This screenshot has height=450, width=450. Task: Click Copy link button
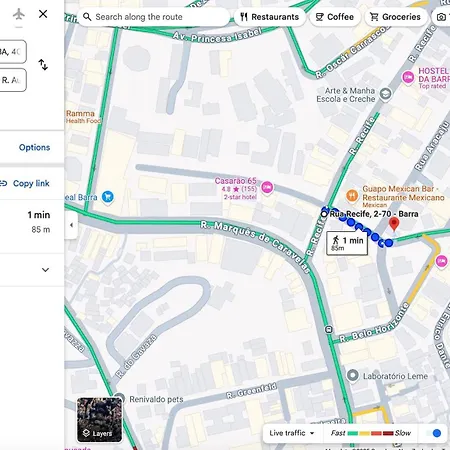click(x=25, y=183)
